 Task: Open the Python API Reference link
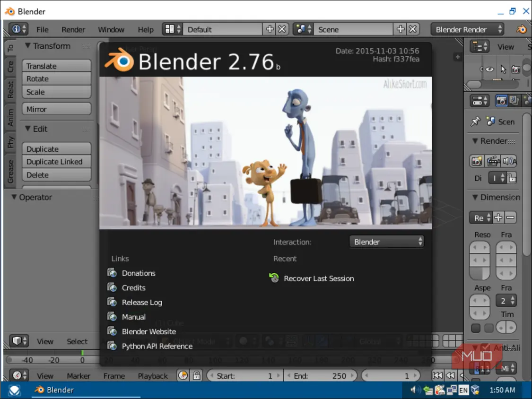(x=157, y=346)
